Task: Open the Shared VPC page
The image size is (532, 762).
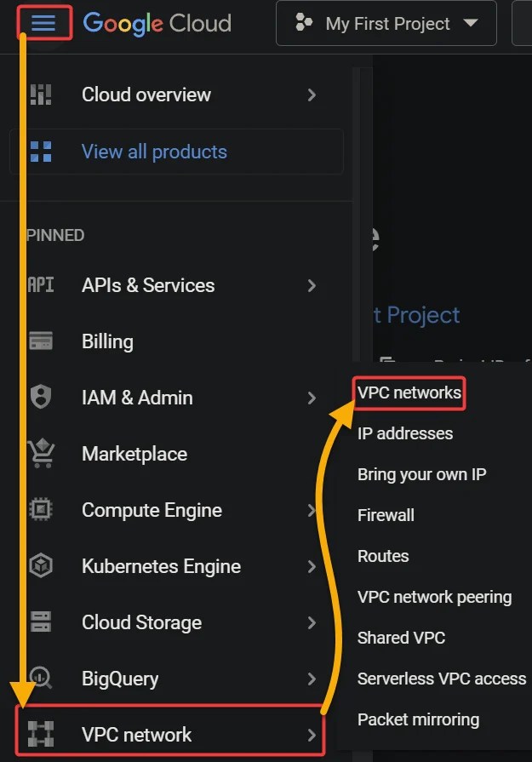Action: (401, 638)
